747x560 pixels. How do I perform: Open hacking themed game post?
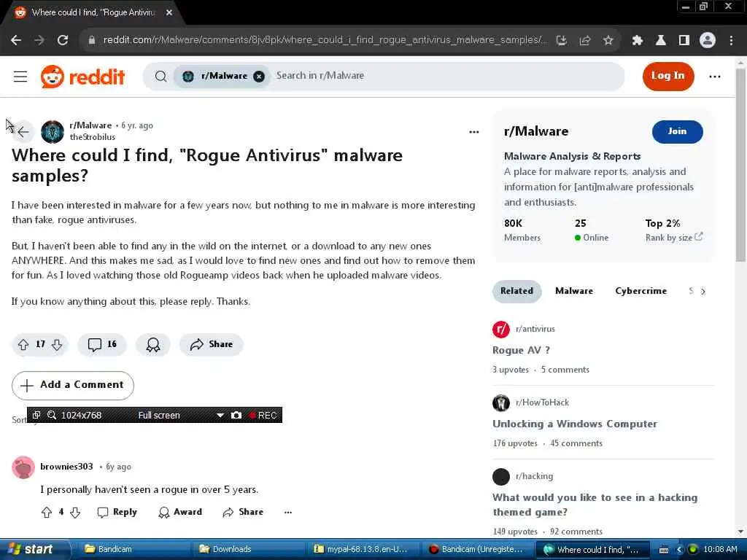pyautogui.click(x=595, y=505)
